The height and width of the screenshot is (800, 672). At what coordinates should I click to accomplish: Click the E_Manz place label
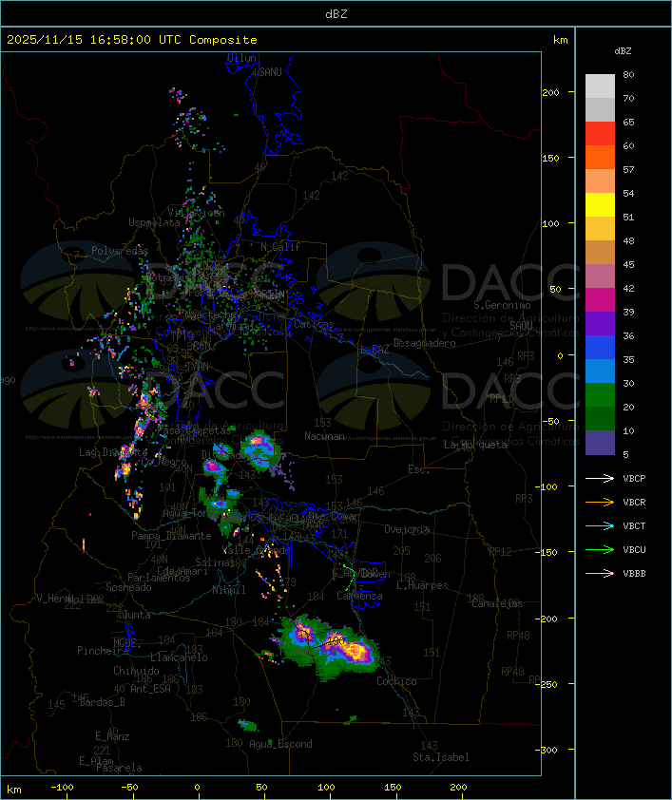[x=112, y=736]
